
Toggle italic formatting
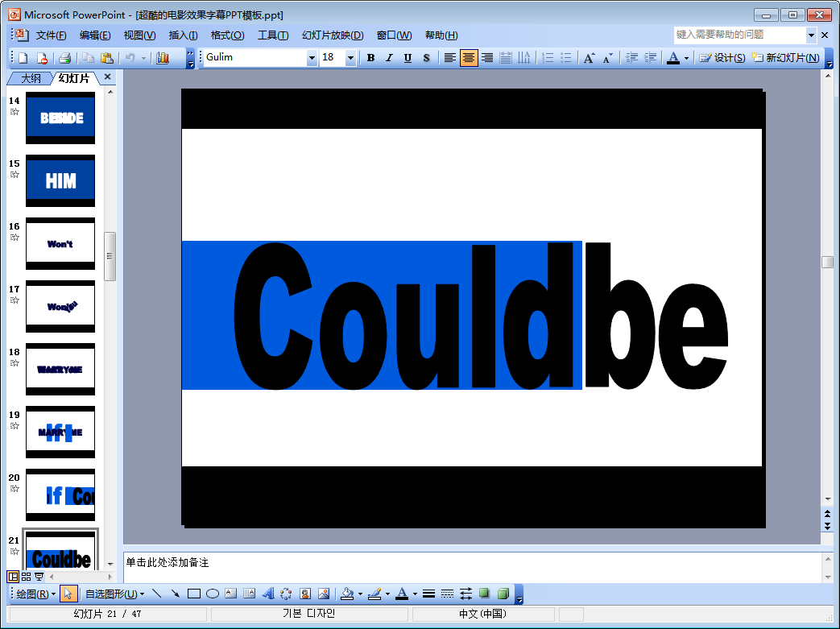tap(390, 58)
